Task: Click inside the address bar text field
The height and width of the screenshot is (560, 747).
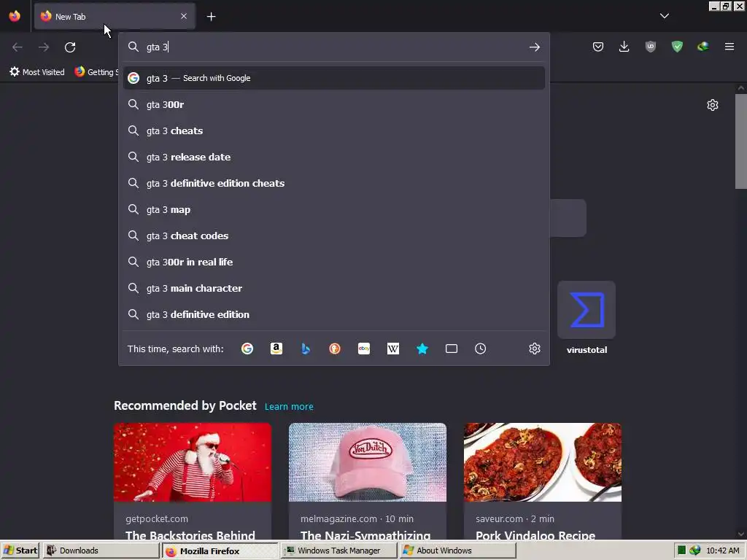Action: tap(333, 47)
